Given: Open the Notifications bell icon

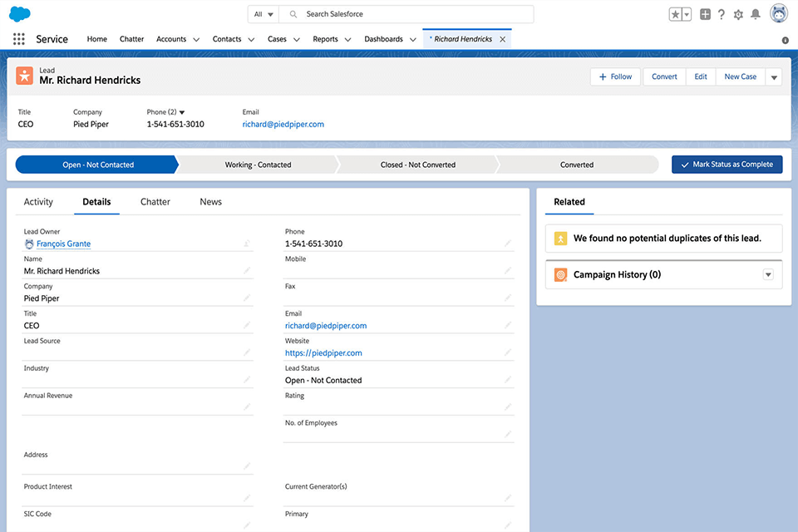Looking at the screenshot, I should [756, 14].
